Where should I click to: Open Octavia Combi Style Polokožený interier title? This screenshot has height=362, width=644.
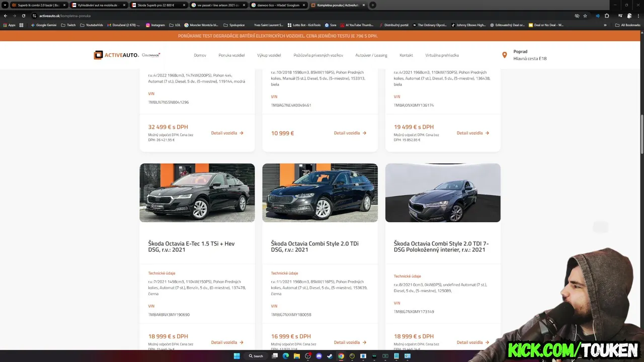(x=441, y=247)
